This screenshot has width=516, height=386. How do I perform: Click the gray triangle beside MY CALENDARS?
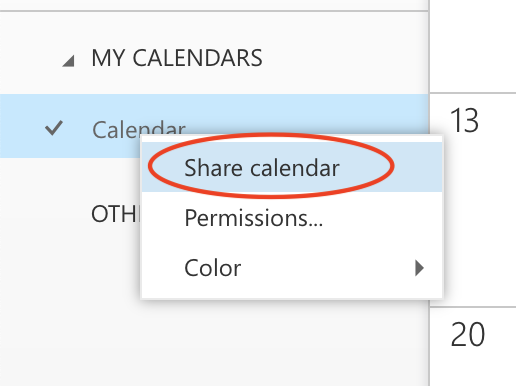(x=69, y=61)
